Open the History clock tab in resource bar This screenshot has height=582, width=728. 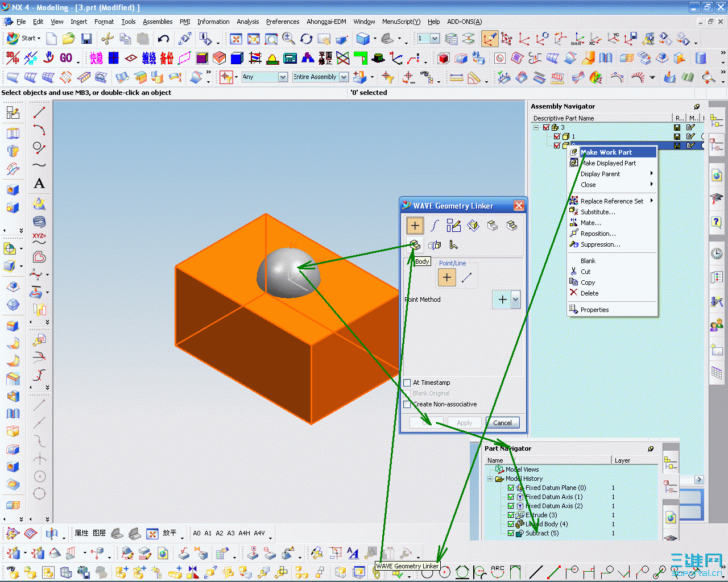tap(717, 253)
